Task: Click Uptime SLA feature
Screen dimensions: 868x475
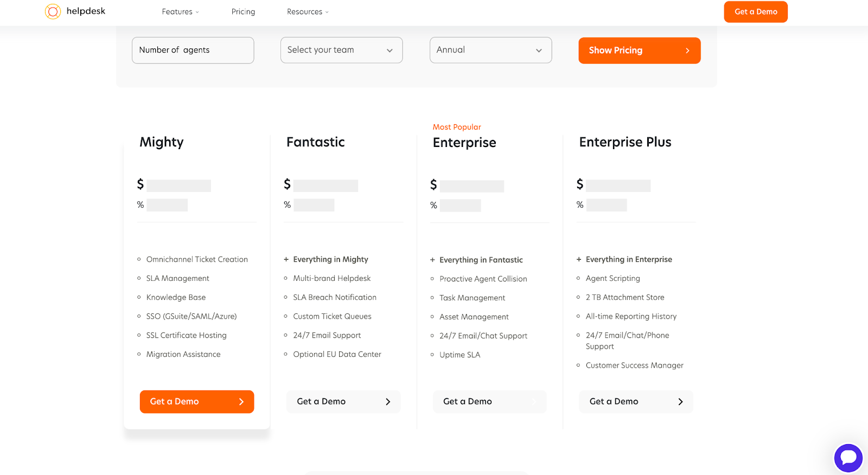Action: 459,355
